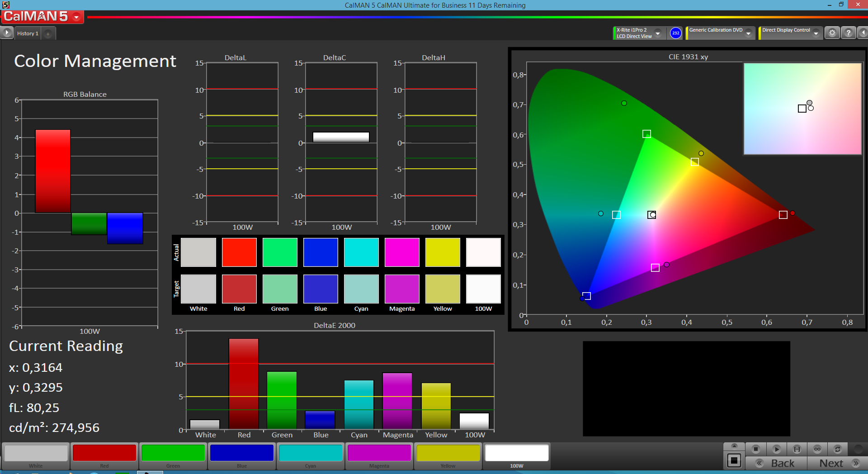
Task: Click the large black pattern window square button
Action: point(734,461)
